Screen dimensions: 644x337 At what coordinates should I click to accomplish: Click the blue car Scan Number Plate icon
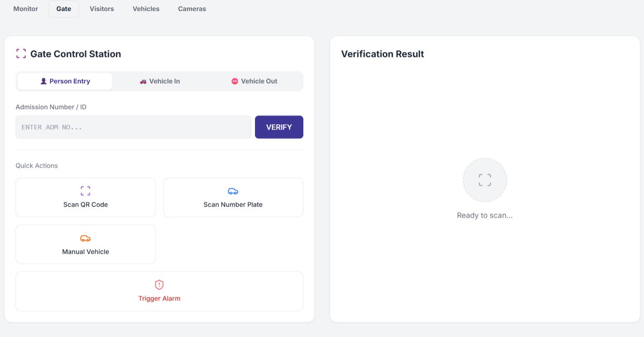click(233, 191)
